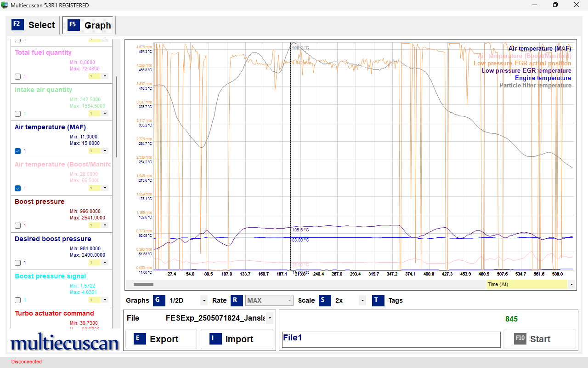This screenshot has width=588, height=368.
Task: Check the Boost pressure parameter box
Action: coord(17,226)
